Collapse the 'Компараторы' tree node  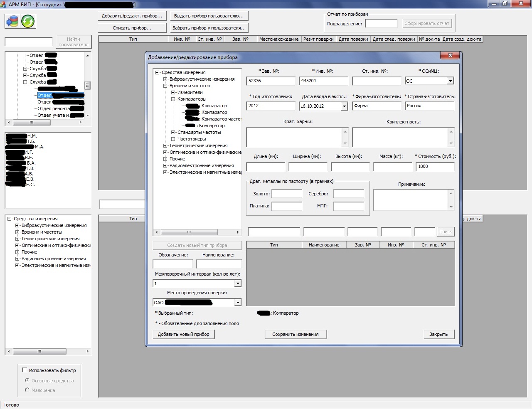point(173,99)
